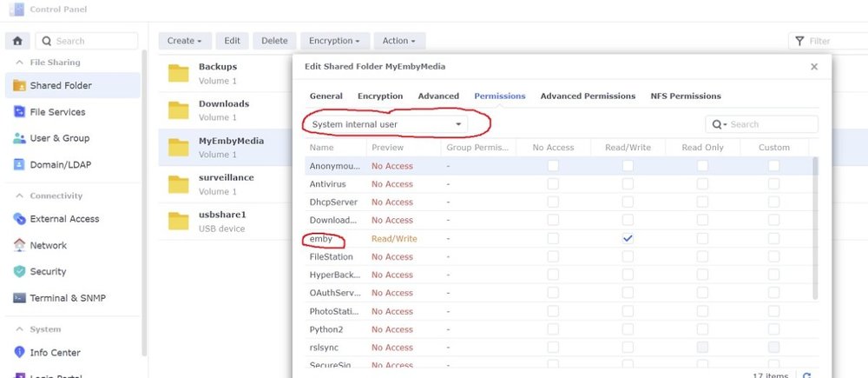Open Terminal & SNMP settings
Image resolution: width=868 pixels, height=378 pixels.
pyautogui.click(x=69, y=297)
